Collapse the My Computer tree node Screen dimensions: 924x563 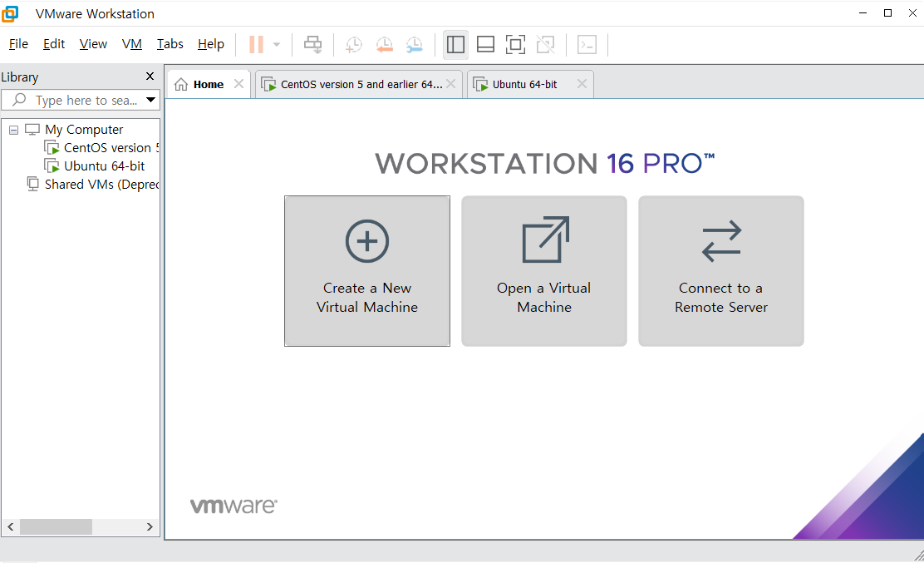(x=13, y=130)
